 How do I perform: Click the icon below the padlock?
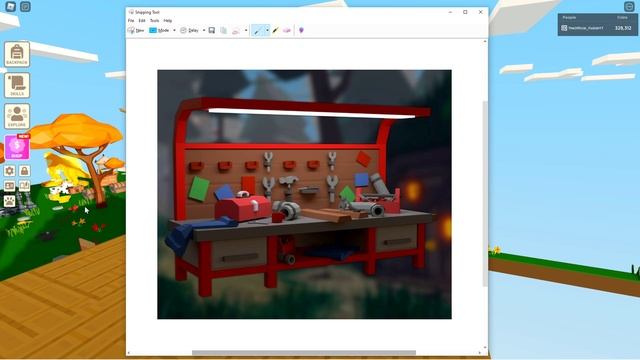(x=24, y=186)
